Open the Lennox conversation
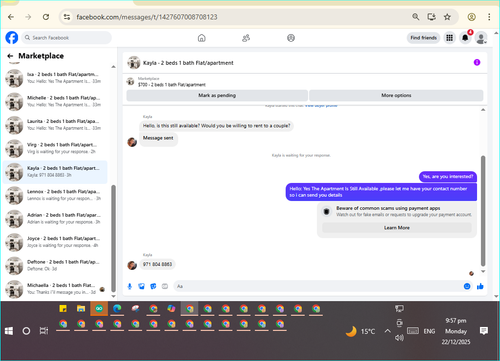Screen dimensions: 500x361 55,195
